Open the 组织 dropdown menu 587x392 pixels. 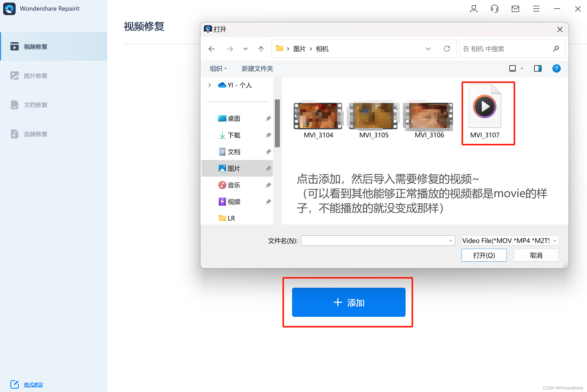218,68
